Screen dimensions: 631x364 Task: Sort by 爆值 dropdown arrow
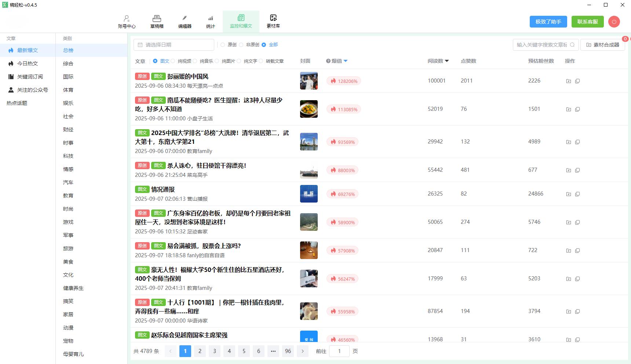click(346, 61)
